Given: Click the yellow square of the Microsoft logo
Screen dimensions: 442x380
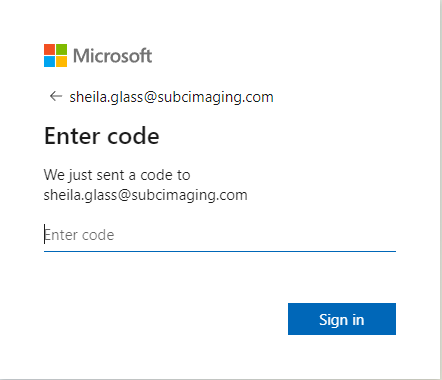Looking at the screenshot, I should [61, 61].
